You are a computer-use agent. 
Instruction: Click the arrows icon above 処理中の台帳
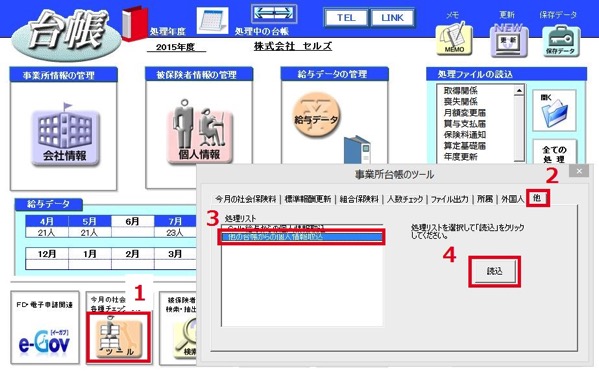[x=274, y=14]
